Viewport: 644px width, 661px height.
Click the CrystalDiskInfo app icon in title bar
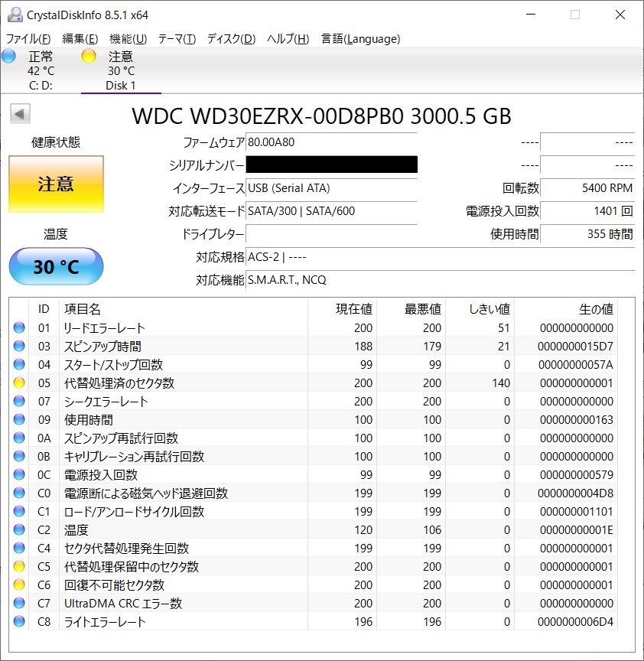tap(15, 15)
